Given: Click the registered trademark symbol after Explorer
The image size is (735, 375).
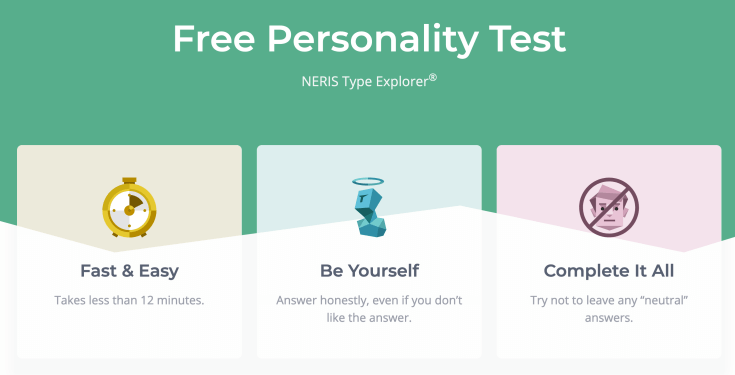Looking at the screenshot, I should pyautogui.click(x=433, y=77).
